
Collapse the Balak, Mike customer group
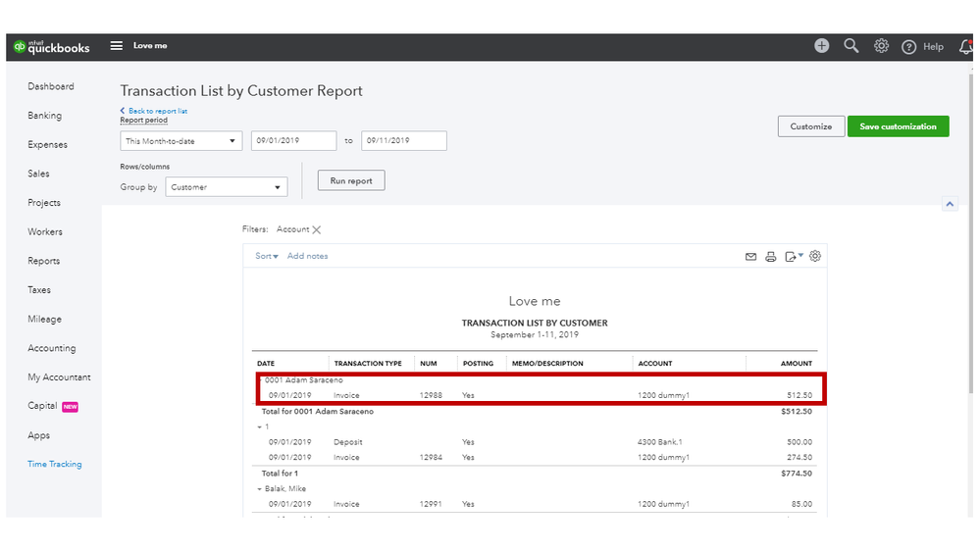260,488
